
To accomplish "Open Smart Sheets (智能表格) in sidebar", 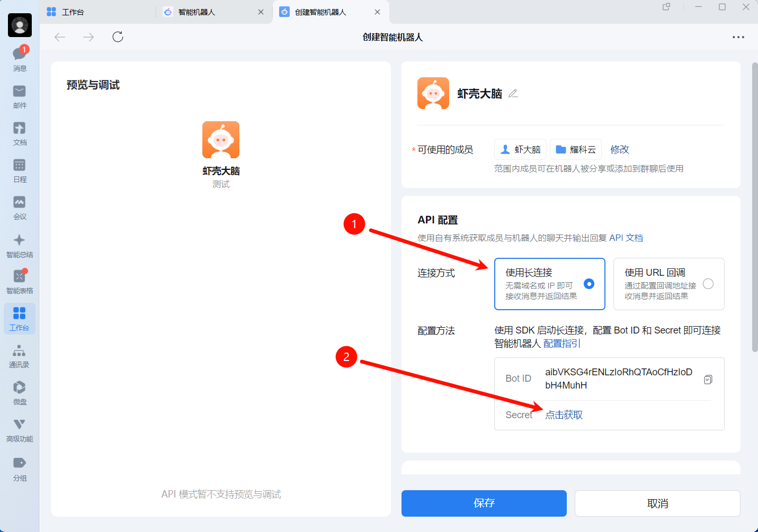I will pyautogui.click(x=20, y=282).
